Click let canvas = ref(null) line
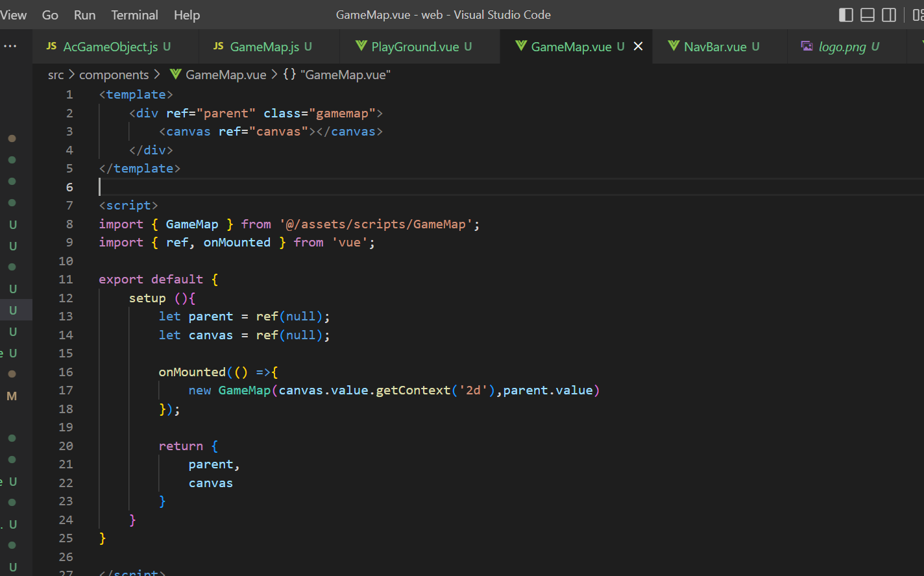924x576 pixels. [244, 335]
